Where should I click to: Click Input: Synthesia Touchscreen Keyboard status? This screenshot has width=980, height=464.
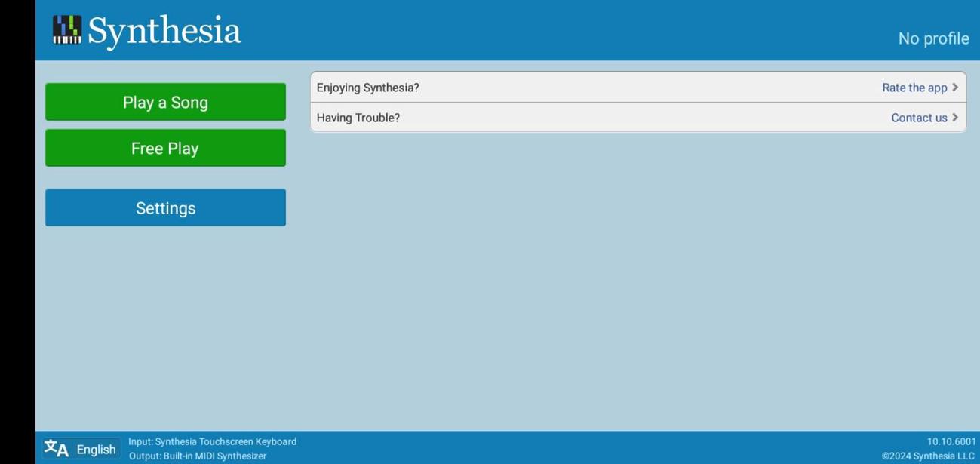[212, 441]
